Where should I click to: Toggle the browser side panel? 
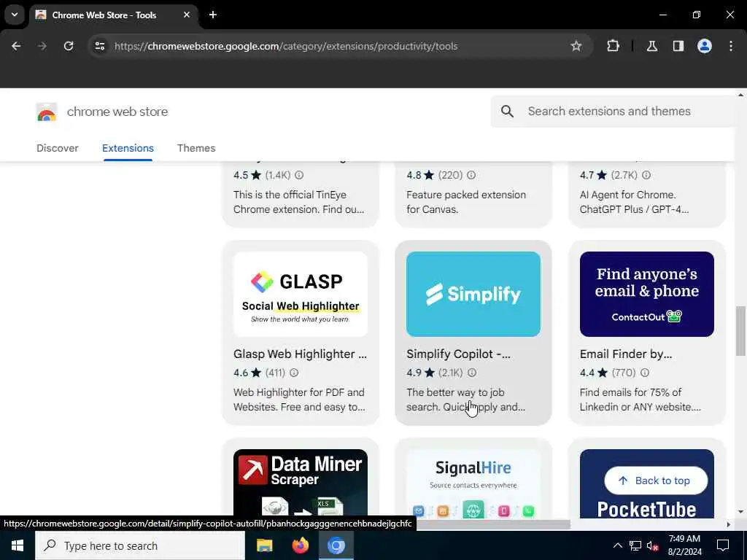click(678, 46)
